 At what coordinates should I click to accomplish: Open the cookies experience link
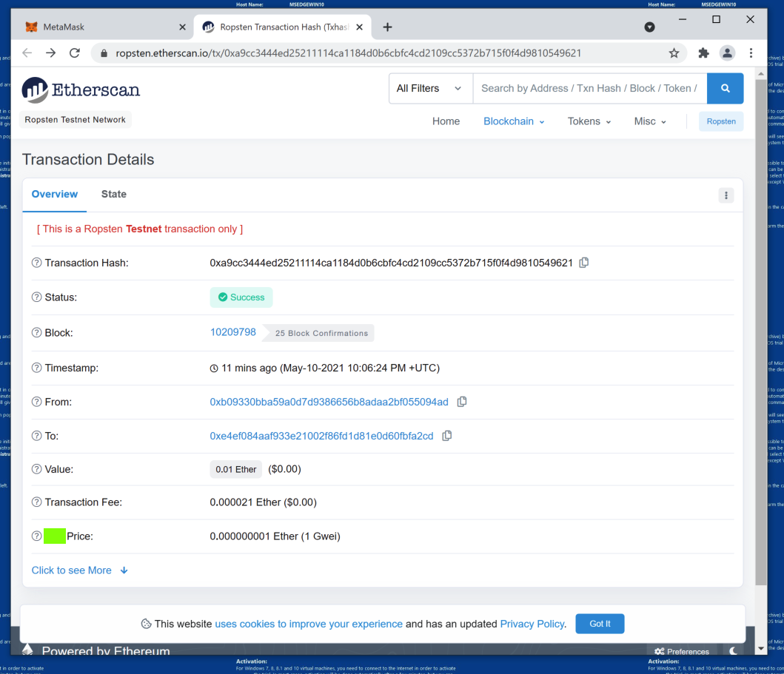[x=309, y=624]
